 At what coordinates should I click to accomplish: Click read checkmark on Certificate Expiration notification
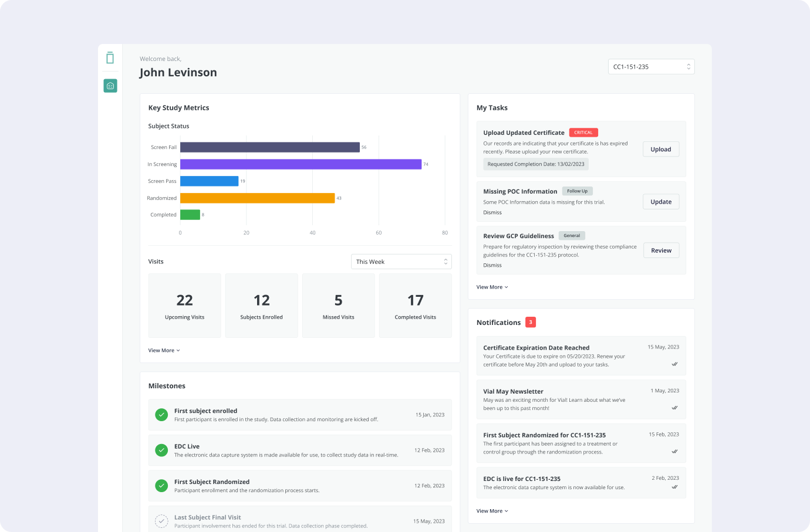tap(674, 364)
